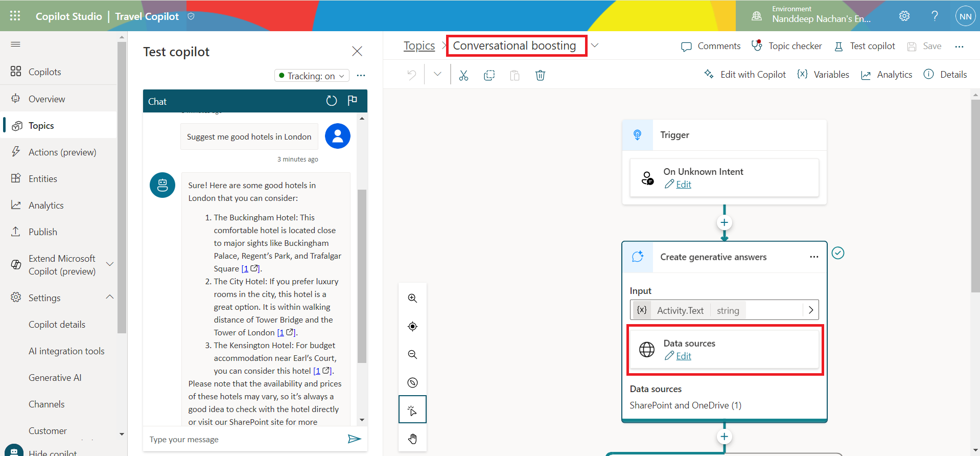
Task: Click the chat panel vertical scrollbar
Action: 362,276
